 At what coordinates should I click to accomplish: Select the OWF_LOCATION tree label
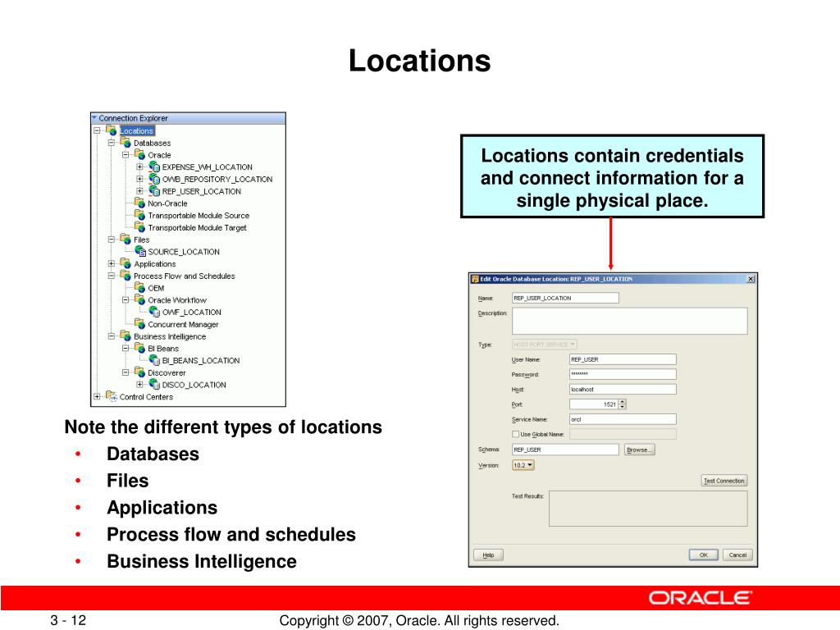point(192,312)
